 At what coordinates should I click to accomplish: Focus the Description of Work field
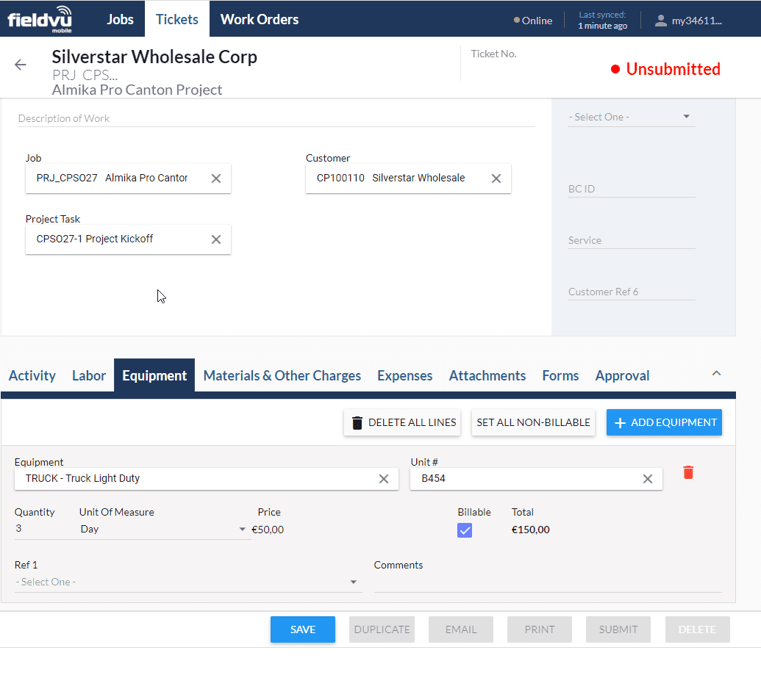276,118
